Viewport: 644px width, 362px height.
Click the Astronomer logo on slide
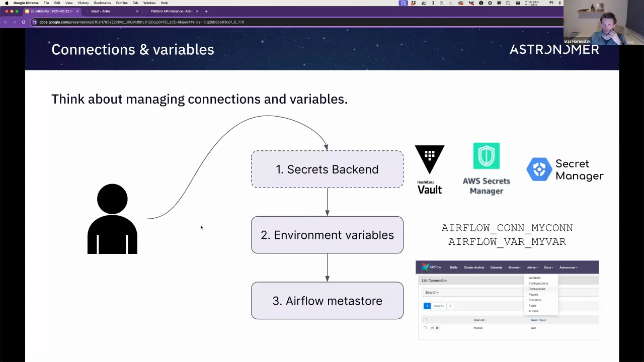click(x=554, y=49)
